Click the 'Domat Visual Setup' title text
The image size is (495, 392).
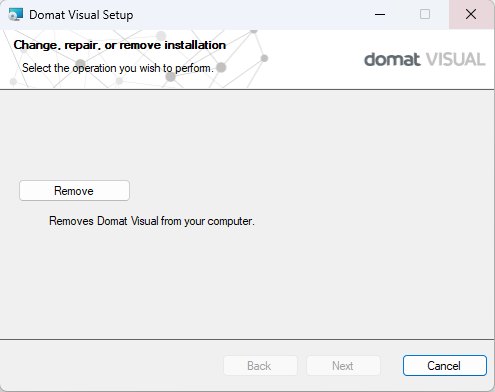pyautogui.click(x=81, y=15)
